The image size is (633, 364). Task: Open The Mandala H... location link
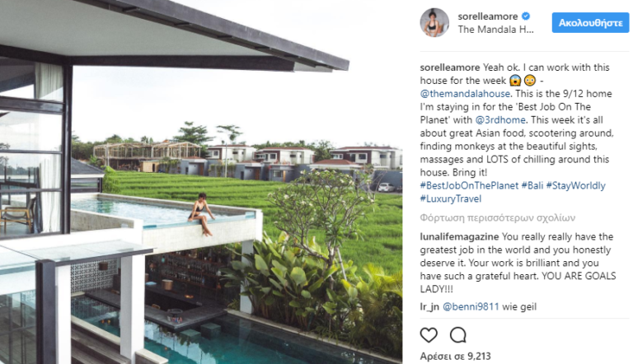495,30
